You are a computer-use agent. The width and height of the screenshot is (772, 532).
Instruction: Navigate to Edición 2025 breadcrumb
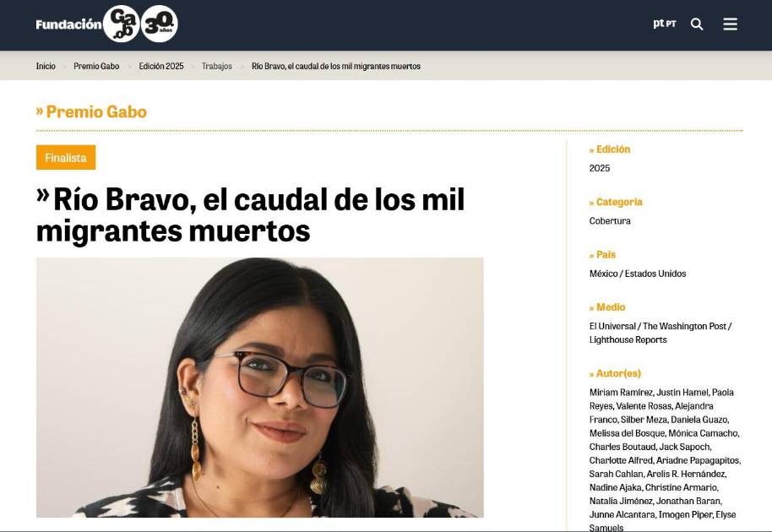pos(161,66)
